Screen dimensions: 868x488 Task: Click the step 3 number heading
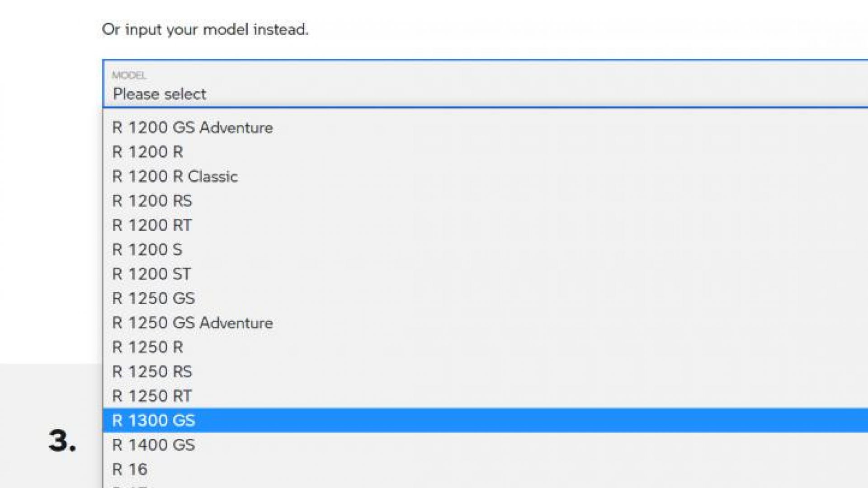62,441
